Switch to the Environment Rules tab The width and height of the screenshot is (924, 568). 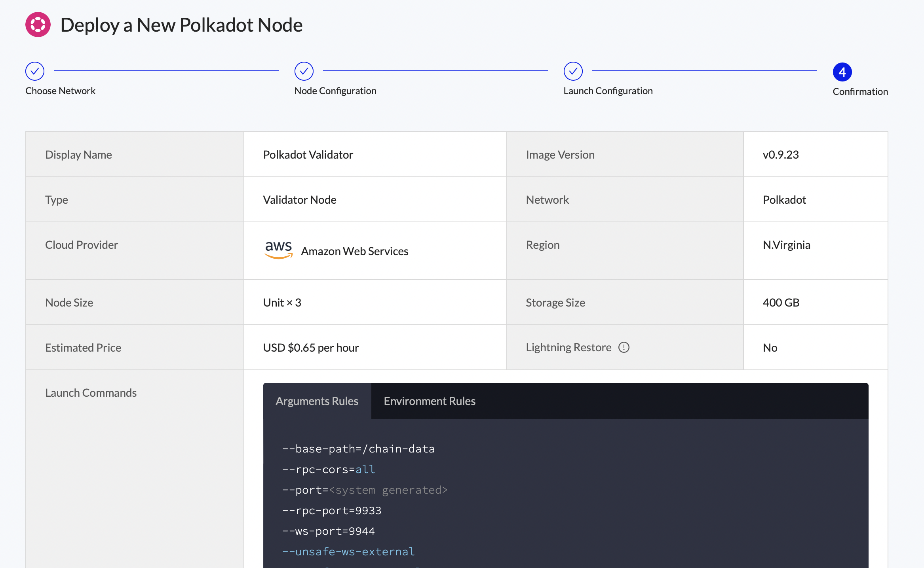click(x=429, y=401)
